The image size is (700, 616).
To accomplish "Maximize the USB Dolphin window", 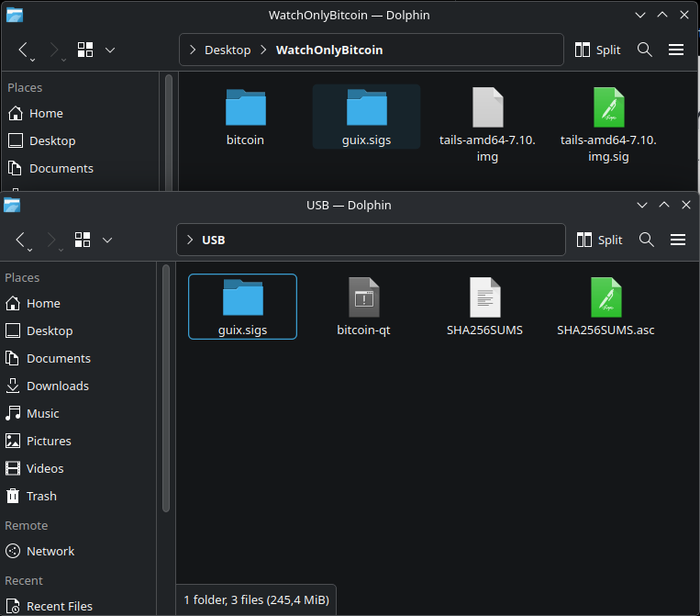I will pos(664,205).
